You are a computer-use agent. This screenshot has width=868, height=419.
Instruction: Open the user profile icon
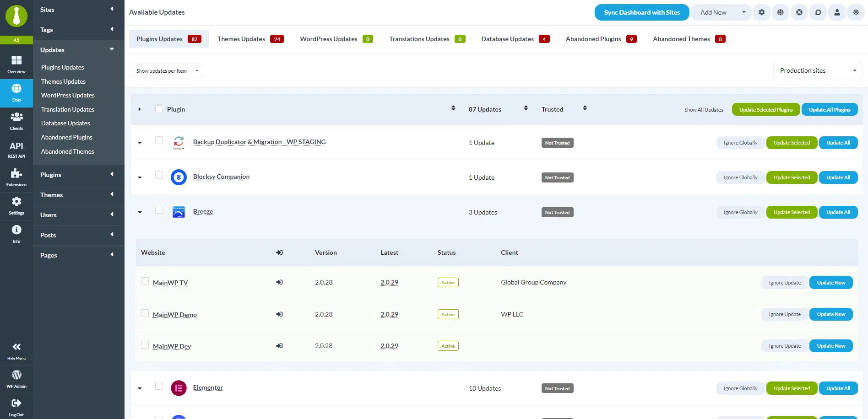(x=837, y=12)
